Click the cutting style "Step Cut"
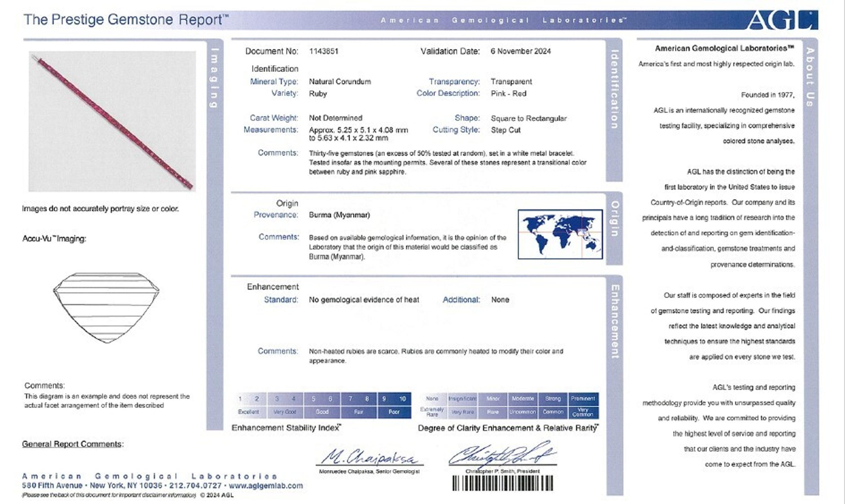Image resolution: width=845 pixels, height=504 pixels. tap(506, 130)
